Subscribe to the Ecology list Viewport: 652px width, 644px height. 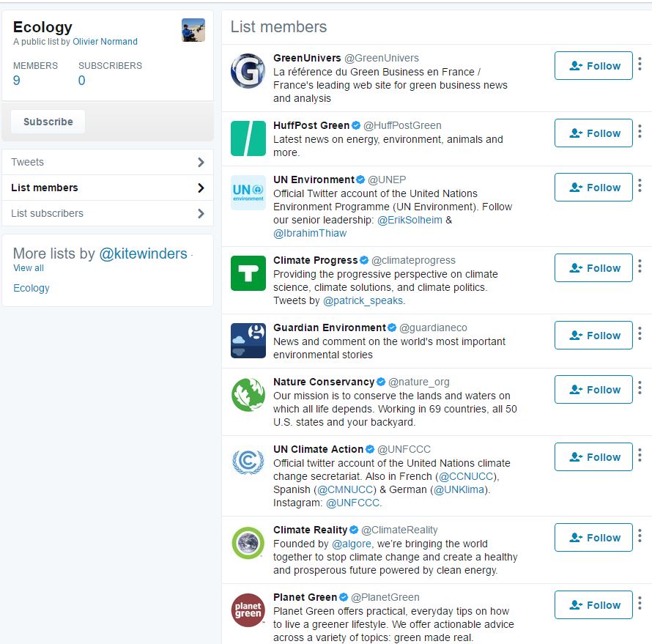pos(47,122)
